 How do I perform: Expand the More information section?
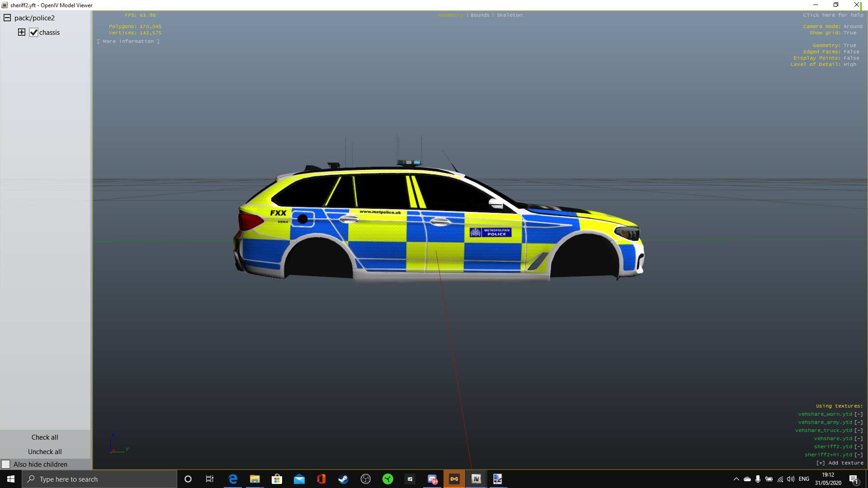click(x=128, y=41)
